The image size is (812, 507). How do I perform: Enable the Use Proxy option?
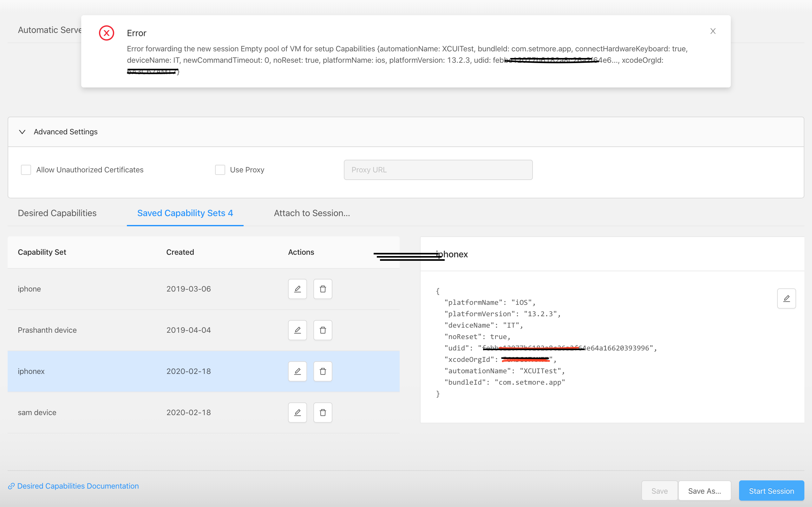click(220, 170)
